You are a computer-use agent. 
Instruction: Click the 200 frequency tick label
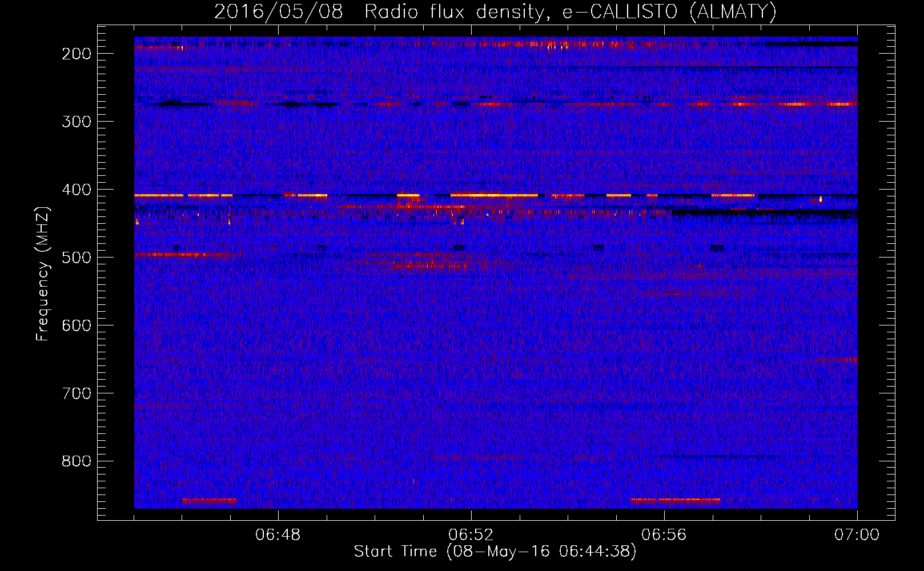pos(76,54)
